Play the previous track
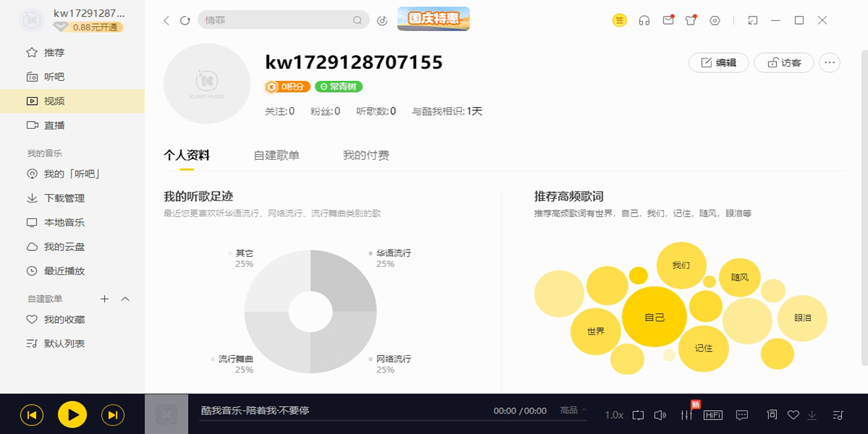Image resolution: width=868 pixels, height=434 pixels. (x=31, y=414)
